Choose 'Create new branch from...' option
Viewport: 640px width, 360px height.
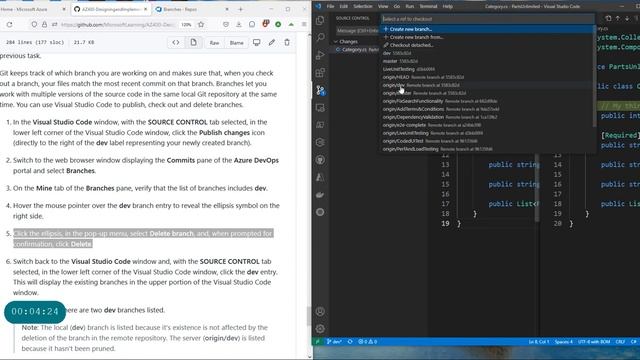(x=487, y=37)
